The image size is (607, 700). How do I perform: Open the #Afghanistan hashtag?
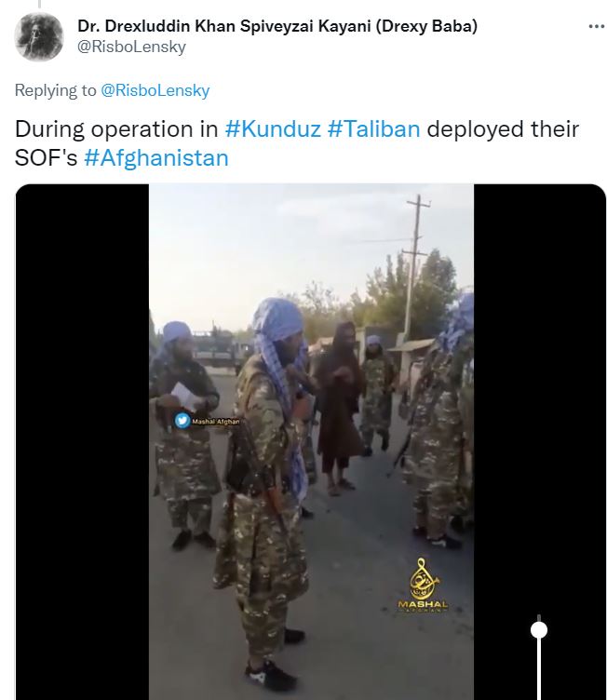156,158
